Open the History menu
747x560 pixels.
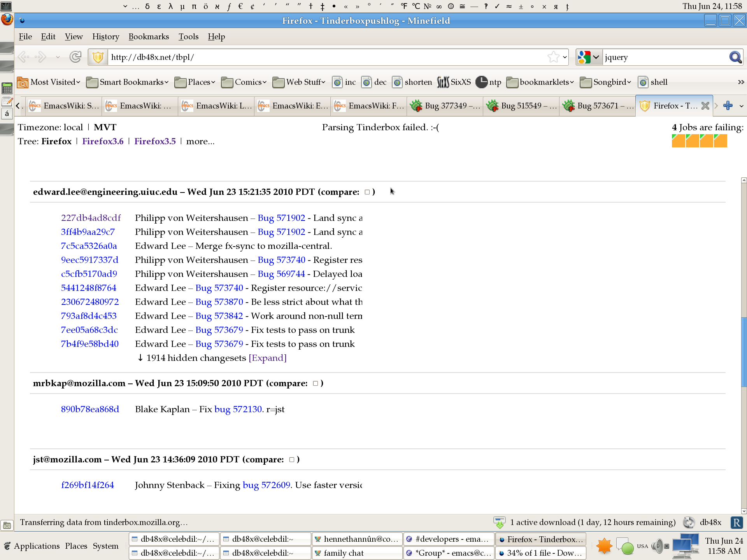pyautogui.click(x=105, y=37)
